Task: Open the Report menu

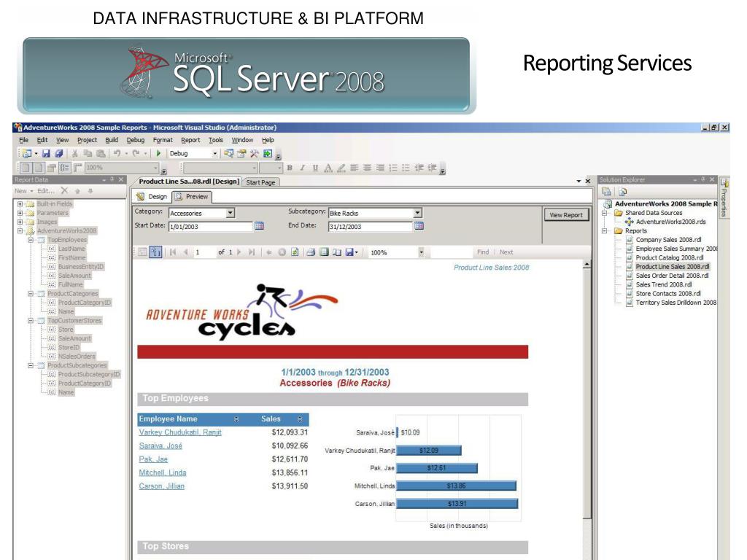Action: coord(190,140)
